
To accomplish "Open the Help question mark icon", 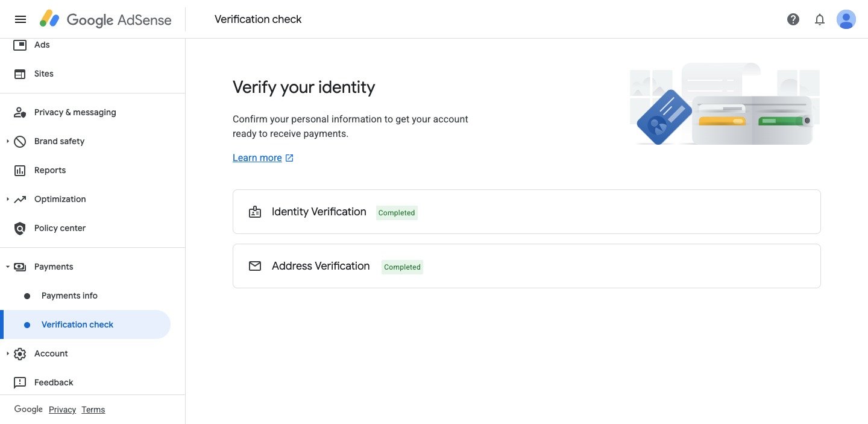I will [793, 19].
